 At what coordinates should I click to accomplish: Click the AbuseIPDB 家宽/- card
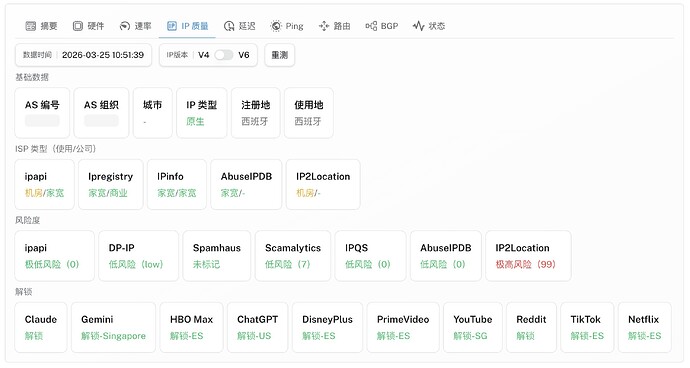coord(246,184)
